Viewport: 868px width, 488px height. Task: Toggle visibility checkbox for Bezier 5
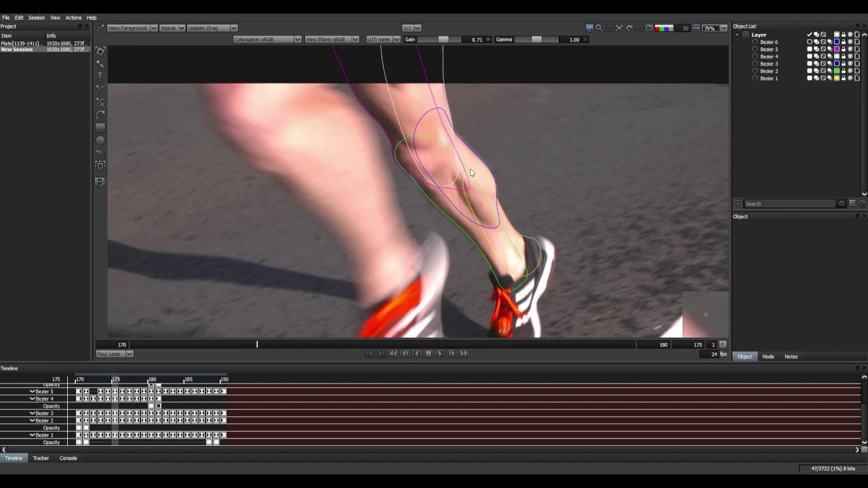click(x=809, y=49)
